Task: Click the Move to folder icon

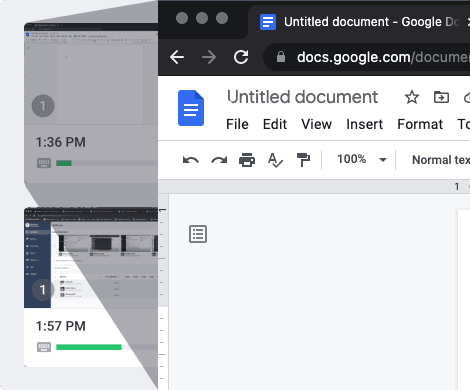Action: coord(441,97)
